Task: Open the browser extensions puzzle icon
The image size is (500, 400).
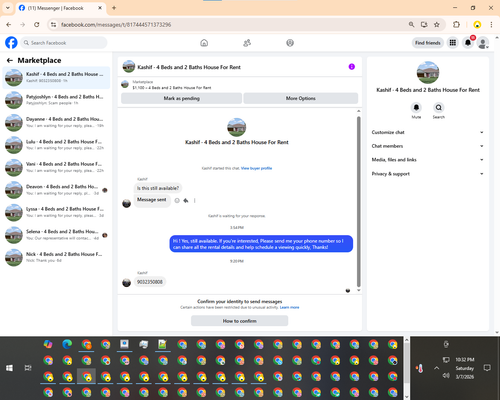Action: [456, 24]
